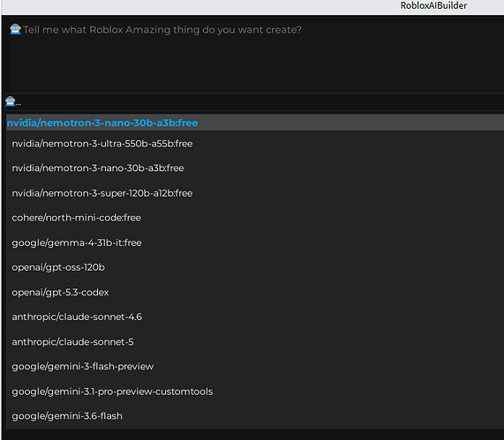504x440 pixels.
Task: Pick google/gemini-3-flash-preview model
Action: click(x=255, y=367)
